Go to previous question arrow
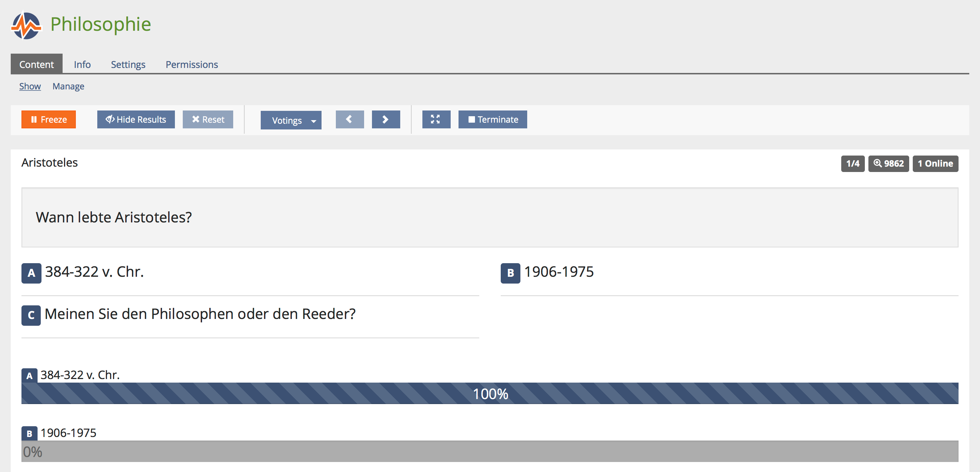This screenshot has width=980, height=472. [x=349, y=119]
